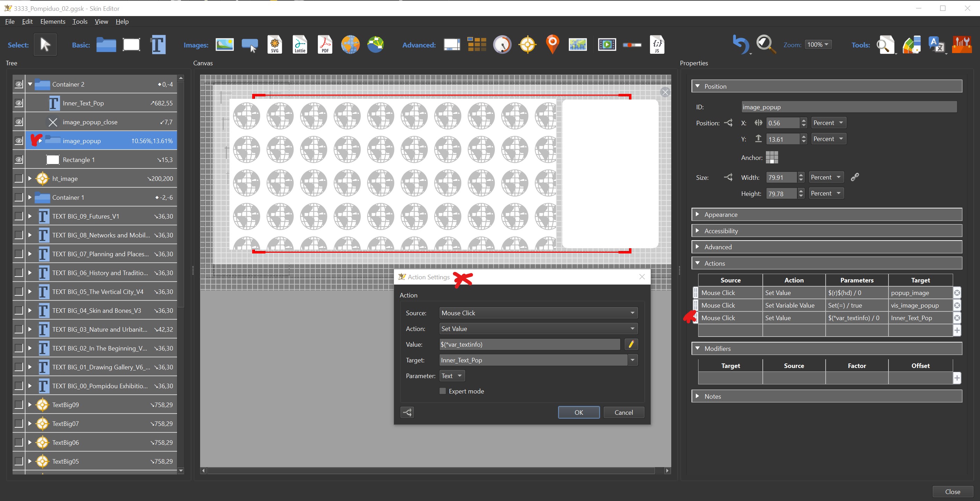Add a Video player element
Image resolution: width=980 pixels, height=501 pixels.
607,44
